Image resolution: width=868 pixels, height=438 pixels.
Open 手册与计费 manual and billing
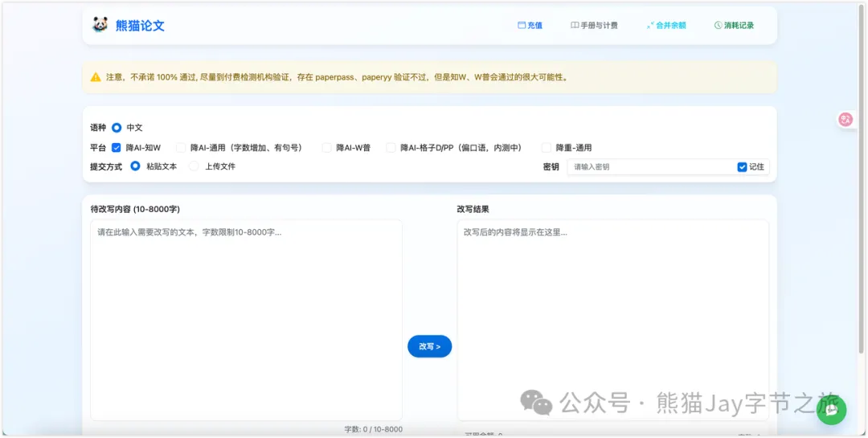(x=594, y=26)
